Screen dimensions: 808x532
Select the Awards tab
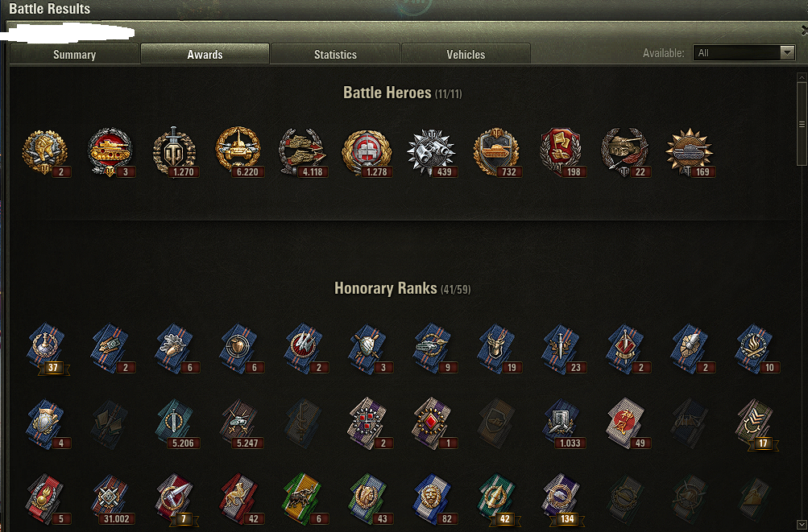[x=205, y=55]
